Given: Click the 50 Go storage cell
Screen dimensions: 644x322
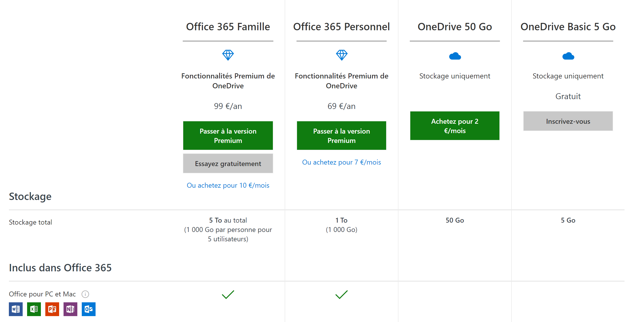Looking at the screenshot, I should pos(455,220).
